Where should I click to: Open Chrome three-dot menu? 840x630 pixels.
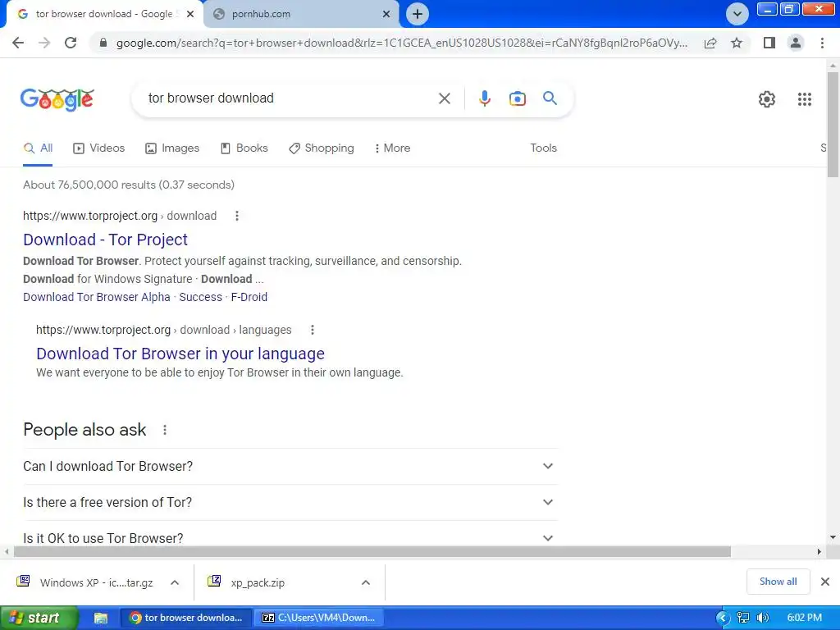822,43
